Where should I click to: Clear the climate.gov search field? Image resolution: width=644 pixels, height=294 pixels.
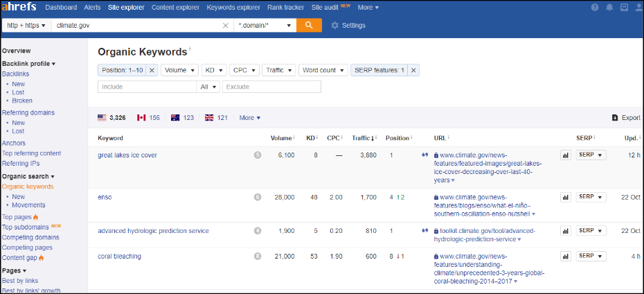coord(225,26)
